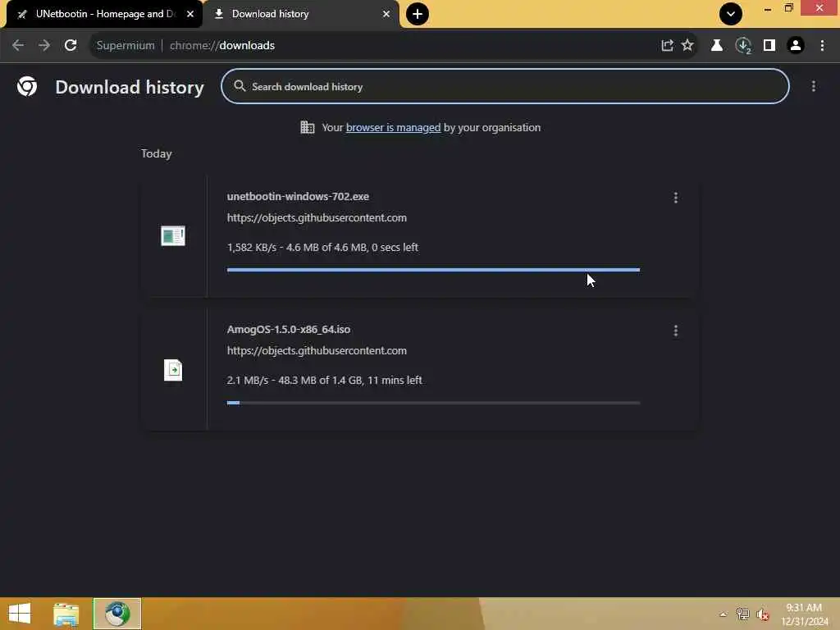Show the toolbar downloads bubble icon
The image size is (840, 630).
tap(743, 46)
